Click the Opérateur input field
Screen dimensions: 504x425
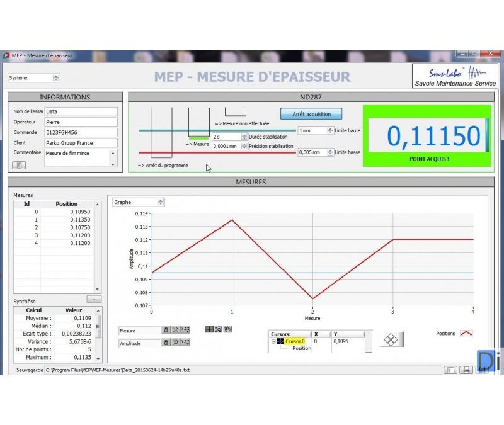(x=81, y=122)
